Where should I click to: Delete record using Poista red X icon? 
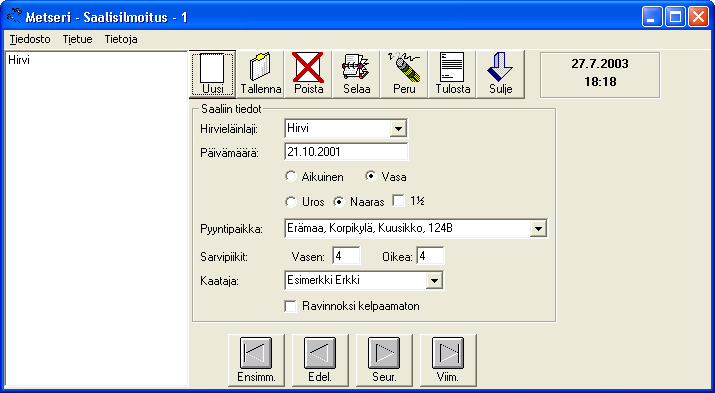(x=308, y=74)
